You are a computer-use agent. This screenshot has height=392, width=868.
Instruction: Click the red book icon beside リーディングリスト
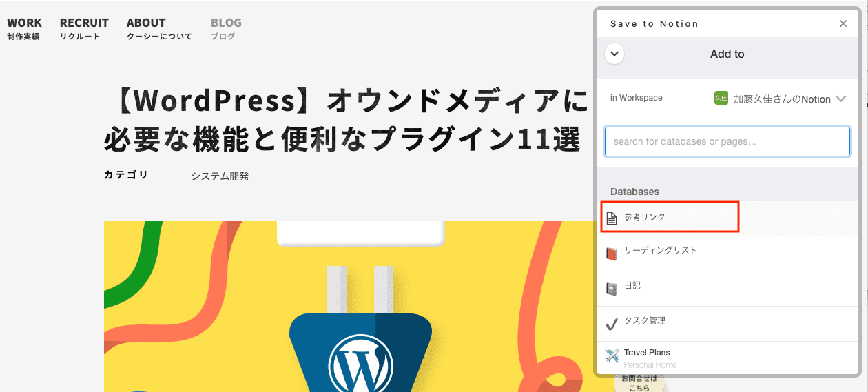click(x=611, y=254)
